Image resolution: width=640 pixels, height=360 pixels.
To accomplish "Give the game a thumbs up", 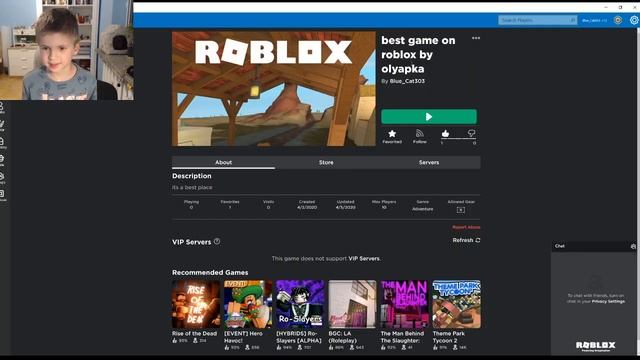I will (x=445, y=133).
